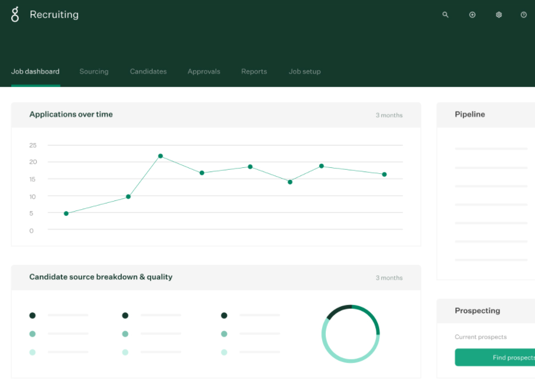535x392 pixels.
Task: Expand the Pipeline panel
Action: [x=470, y=114]
